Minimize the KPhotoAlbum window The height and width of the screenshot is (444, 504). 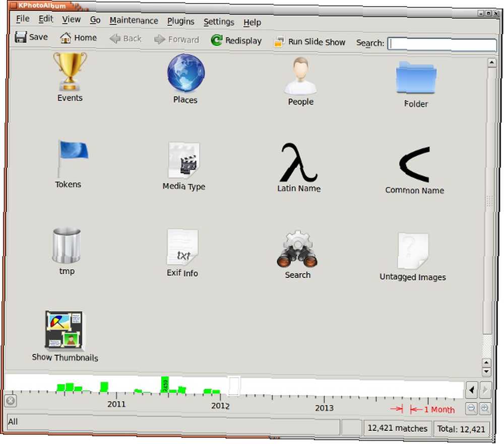click(481, 13)
